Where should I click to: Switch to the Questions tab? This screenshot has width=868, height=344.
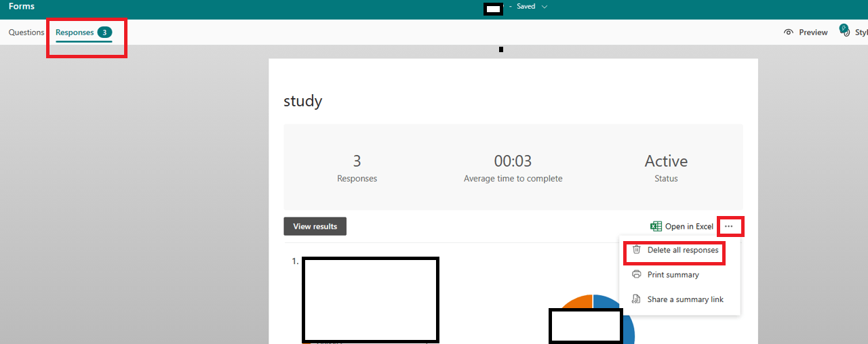(26, 33)
